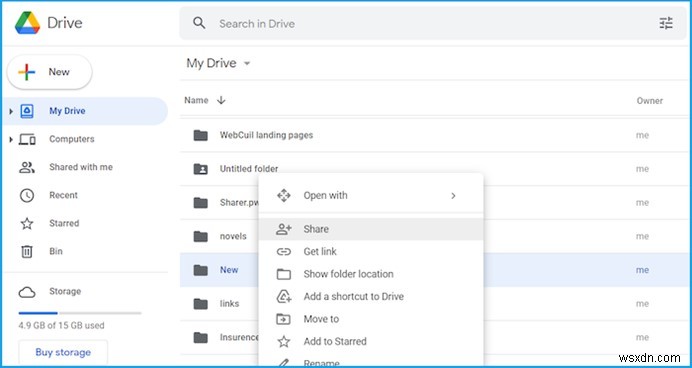Click the Share person-plus icon in context menu

[283, 229]
